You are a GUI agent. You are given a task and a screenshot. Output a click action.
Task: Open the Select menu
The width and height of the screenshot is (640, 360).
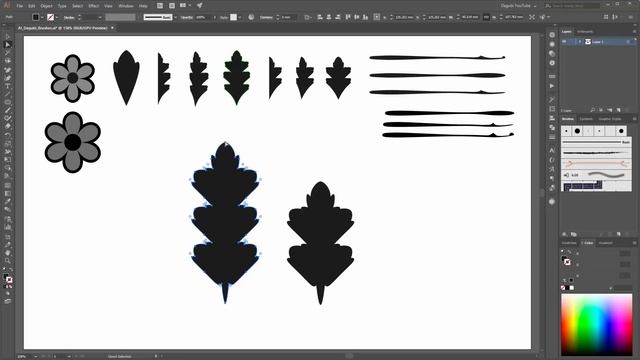point(78,6)
